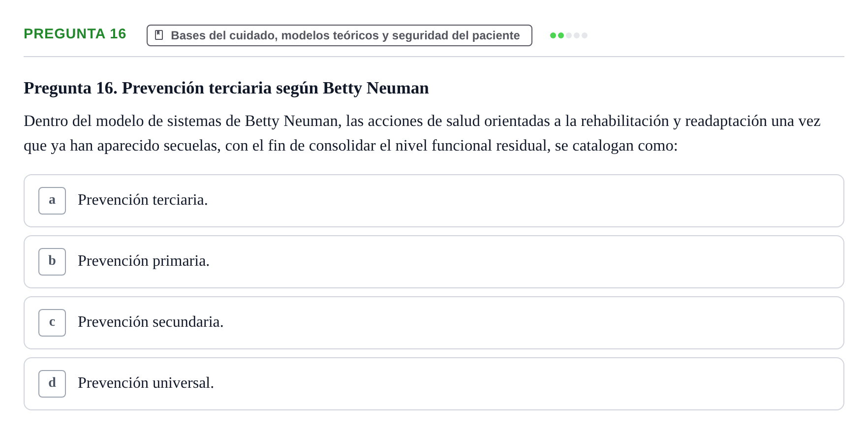The image size is (868, 434).
Task: Click the question title about Betty Neuman
Action: click(x=226, y=88)
